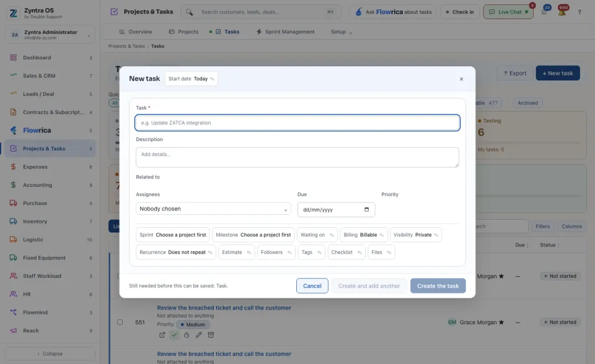Screen dimensions: 595x364
Task: Edit task 551 with pencil icon
Action: tap(198, 335)
